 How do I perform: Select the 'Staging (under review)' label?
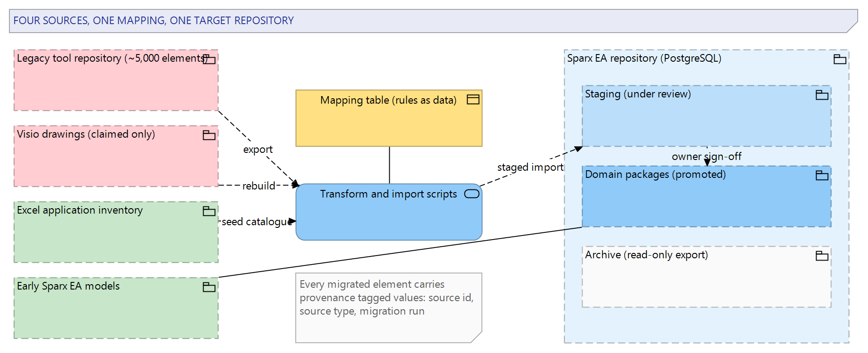coord(638,94)
